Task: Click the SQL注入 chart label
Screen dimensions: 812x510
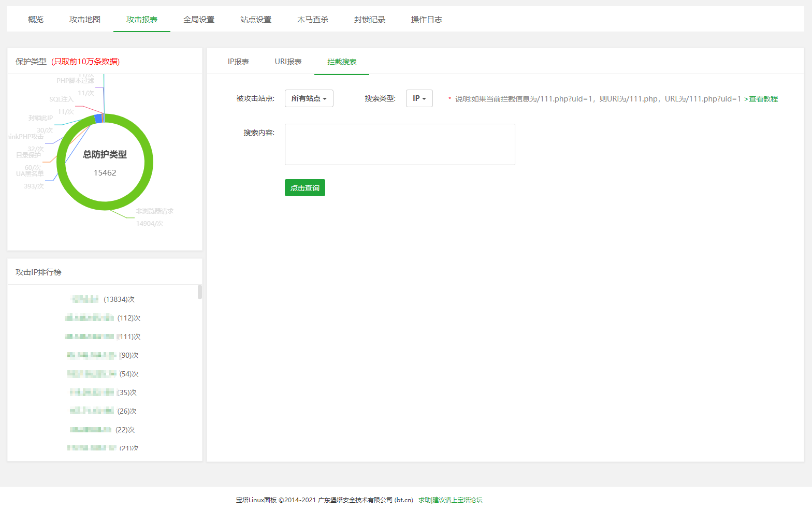Action: [x=62, y=99]
